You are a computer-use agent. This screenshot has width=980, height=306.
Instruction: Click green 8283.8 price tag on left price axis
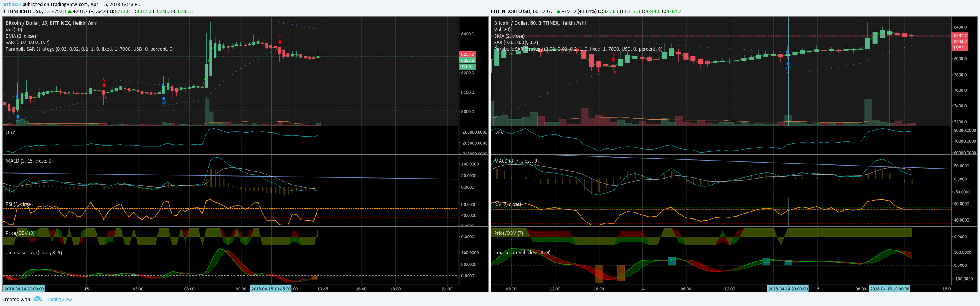pos(467,60)
